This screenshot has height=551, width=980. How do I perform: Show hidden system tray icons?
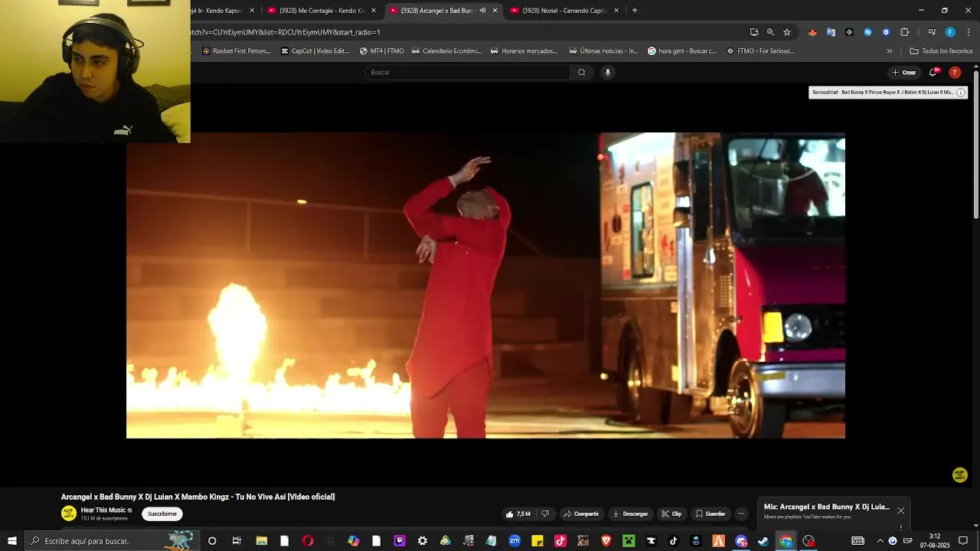(x=880, y=541)
